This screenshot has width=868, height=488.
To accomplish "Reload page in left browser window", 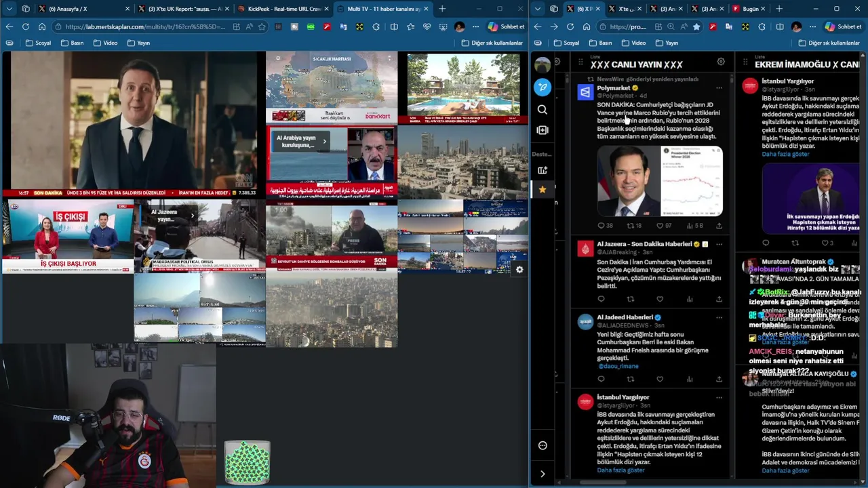I will [x=25, y=26].
